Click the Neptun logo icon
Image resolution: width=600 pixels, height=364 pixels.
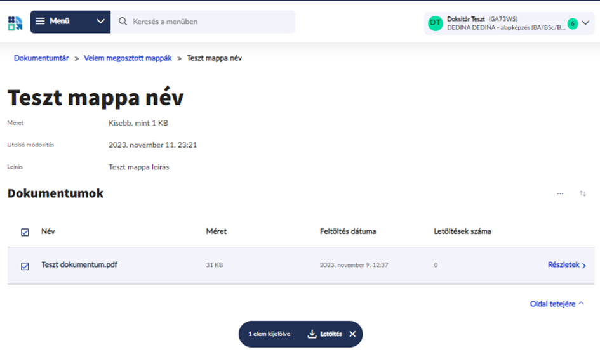tap(15, 23)
